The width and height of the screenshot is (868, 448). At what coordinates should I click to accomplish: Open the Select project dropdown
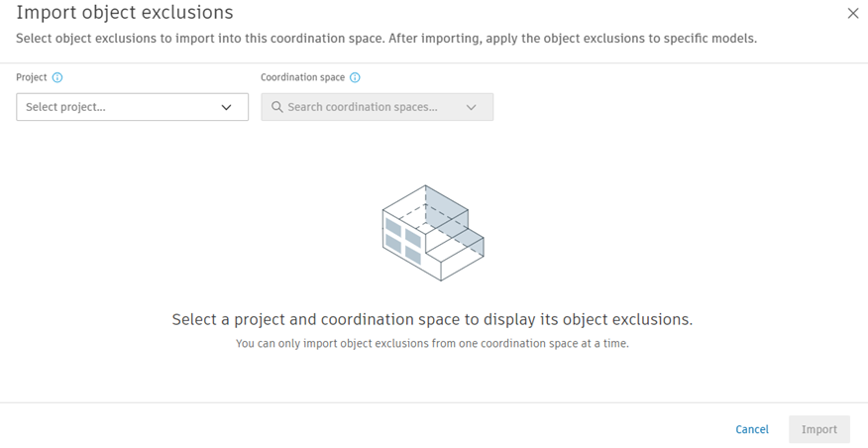tap(133, 107)
